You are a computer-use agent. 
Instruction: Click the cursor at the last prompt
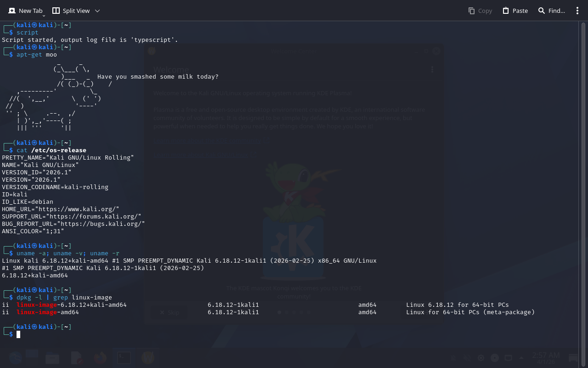(18, 334)
